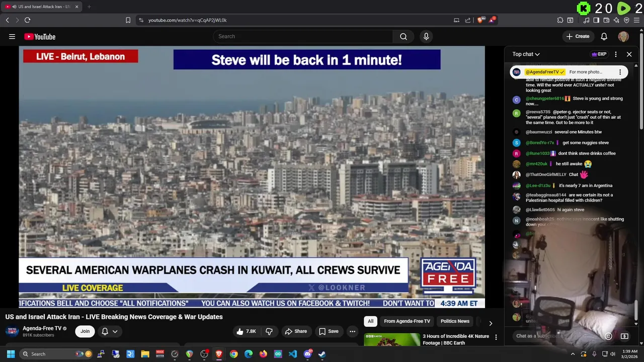Viewport: 644px width, 362px height.
Task: Open Agenda-Free TV channel name link
Action: 42,328
